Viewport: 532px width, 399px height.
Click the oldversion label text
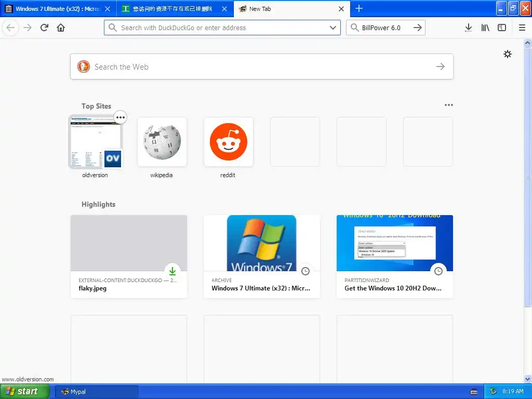[x=95, y=175]
